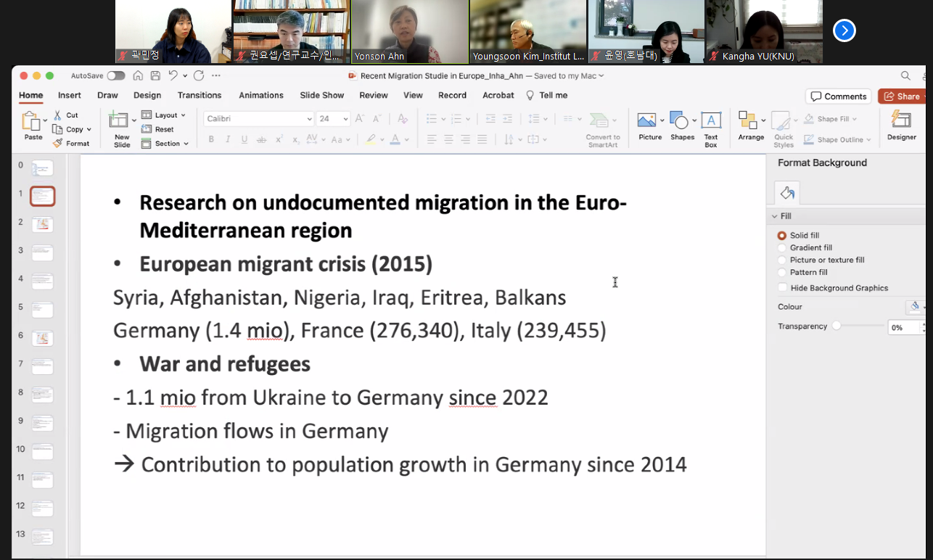Screen dimensions: 933x560
Task: Open more quick access options ellipsis
Action: pos(215,75)
